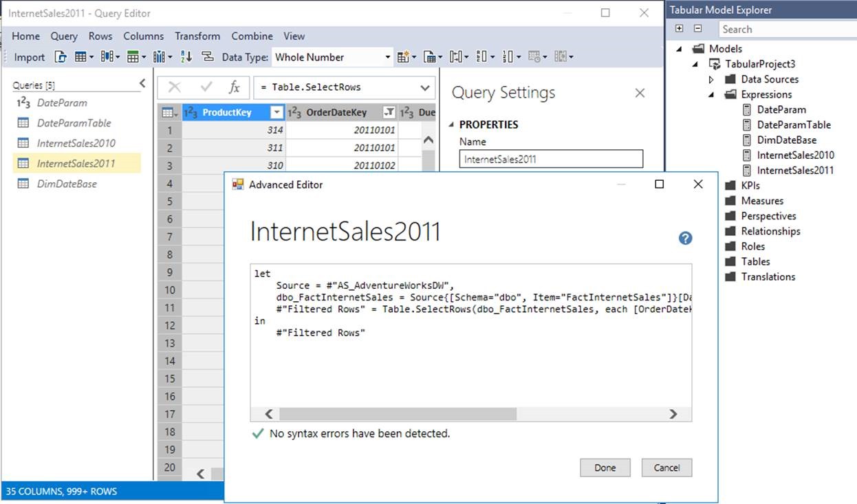Click the Search box in Tabular Model Explorer
The image size is (857, 504).
(x=788, y=30)
